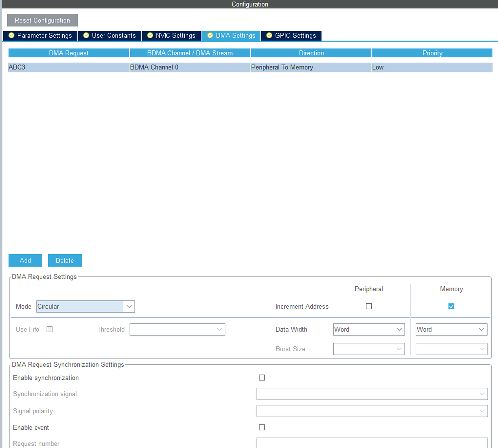The image size is (498, 448).
Task: Tick the Enable event checkbox
Action: click(262, 427)
